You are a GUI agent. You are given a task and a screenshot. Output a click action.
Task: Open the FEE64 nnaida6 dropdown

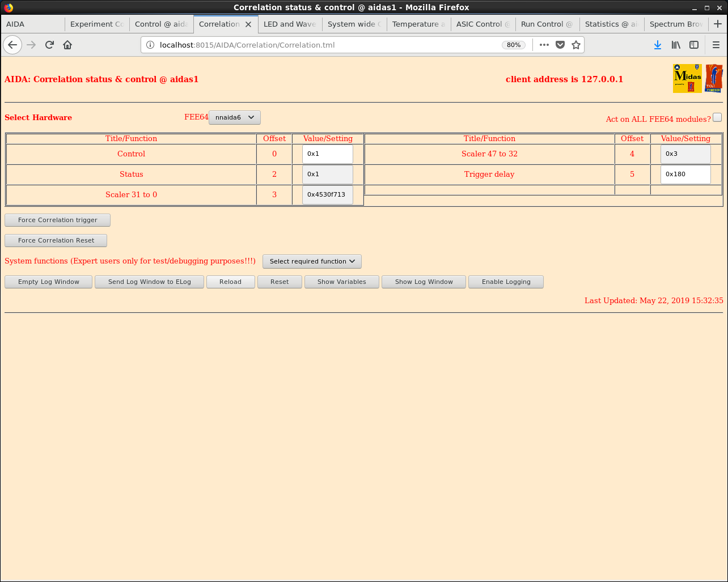click(x=235, y=117)
